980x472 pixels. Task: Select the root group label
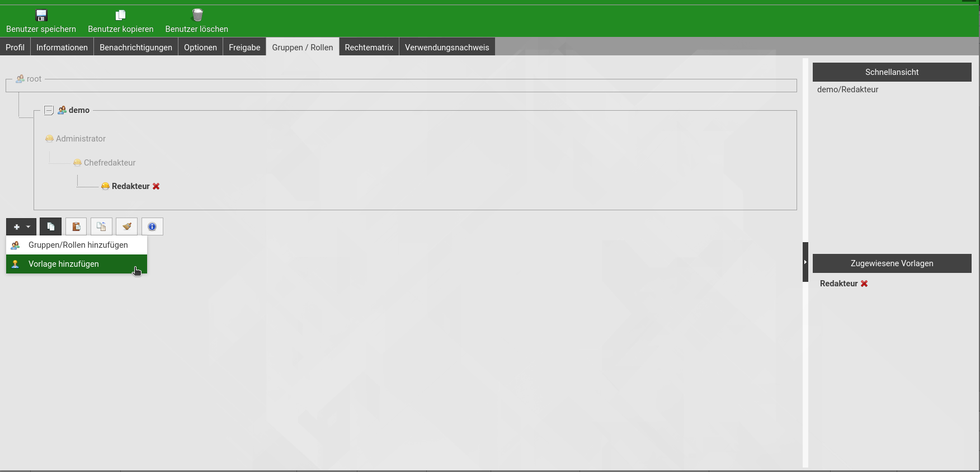(34, 79)
